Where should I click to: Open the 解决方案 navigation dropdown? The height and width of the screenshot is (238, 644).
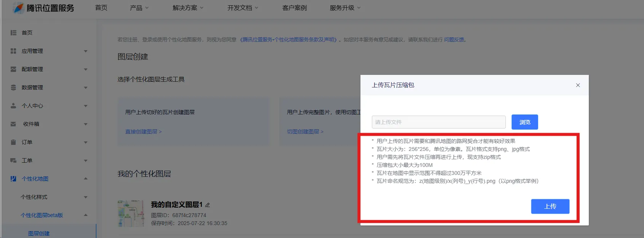(188, 8)
